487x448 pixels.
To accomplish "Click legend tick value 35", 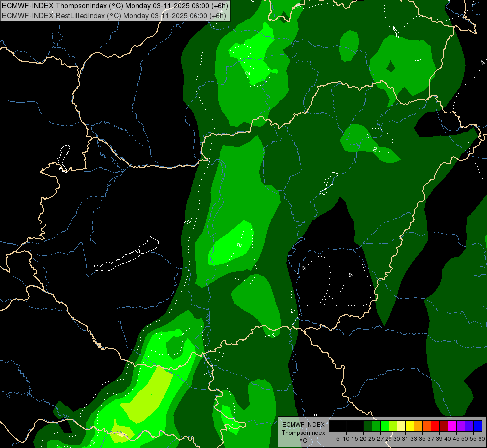I will tap(422, 439).
